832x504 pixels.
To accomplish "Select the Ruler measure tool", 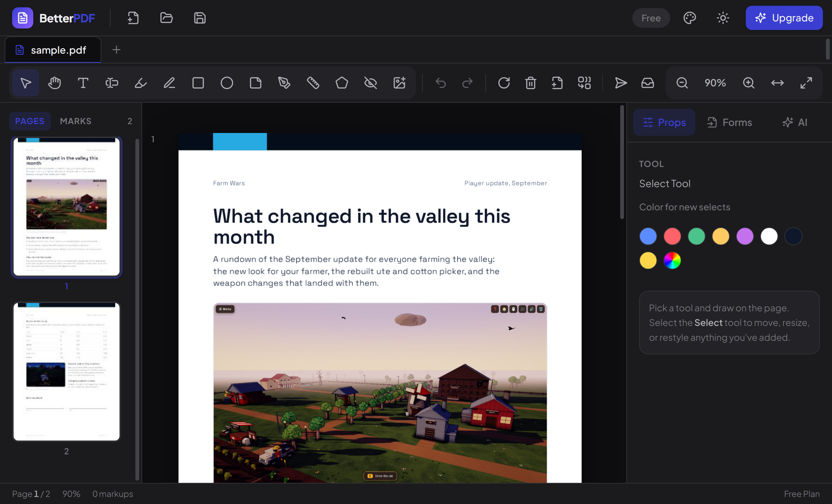I will tap(313, 83).
